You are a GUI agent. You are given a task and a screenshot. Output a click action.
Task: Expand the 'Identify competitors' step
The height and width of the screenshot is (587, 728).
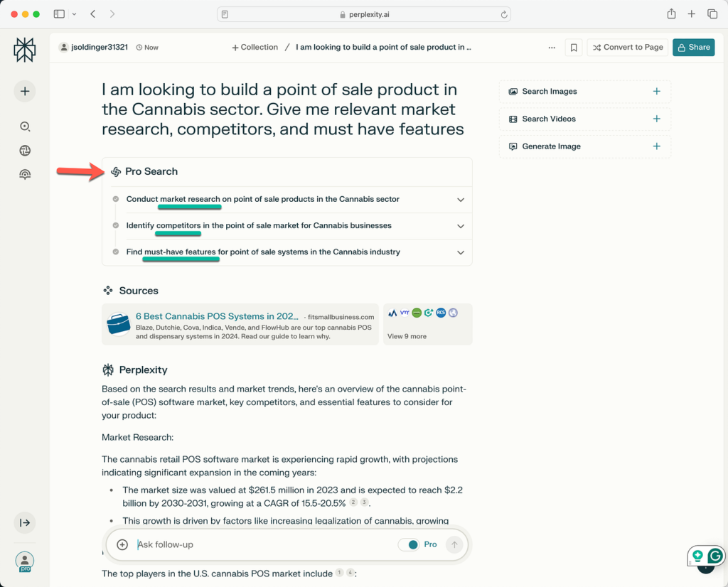pyautogui.click(x=460, y=226)
